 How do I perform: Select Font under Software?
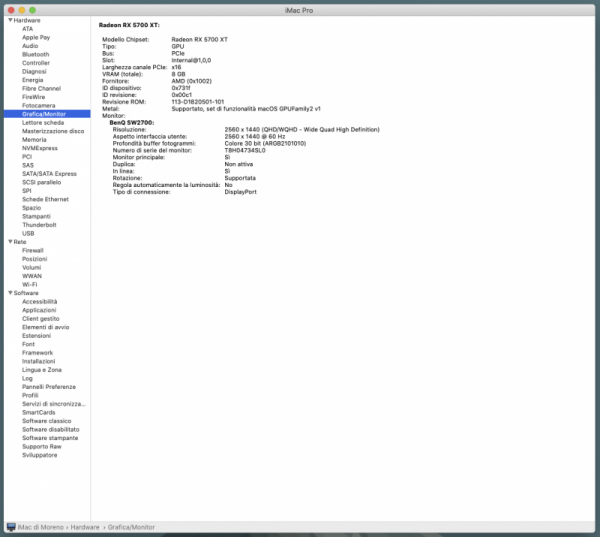point(28,344)
